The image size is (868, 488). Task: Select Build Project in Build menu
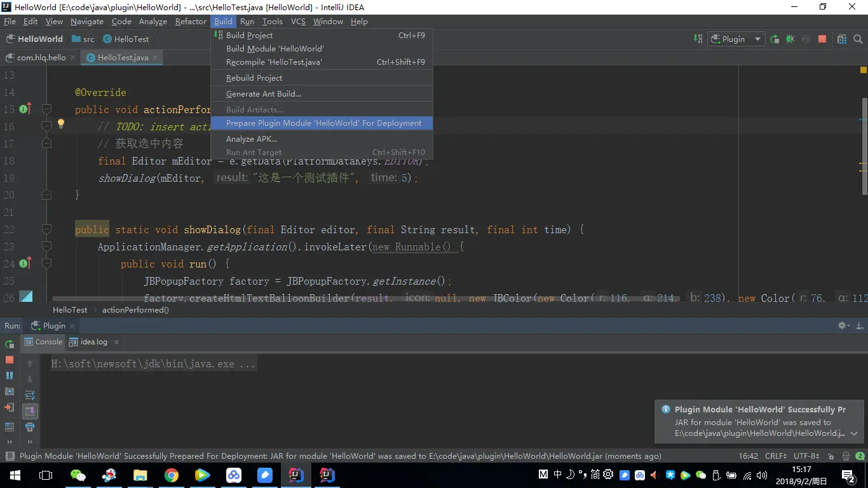point(322,36)
